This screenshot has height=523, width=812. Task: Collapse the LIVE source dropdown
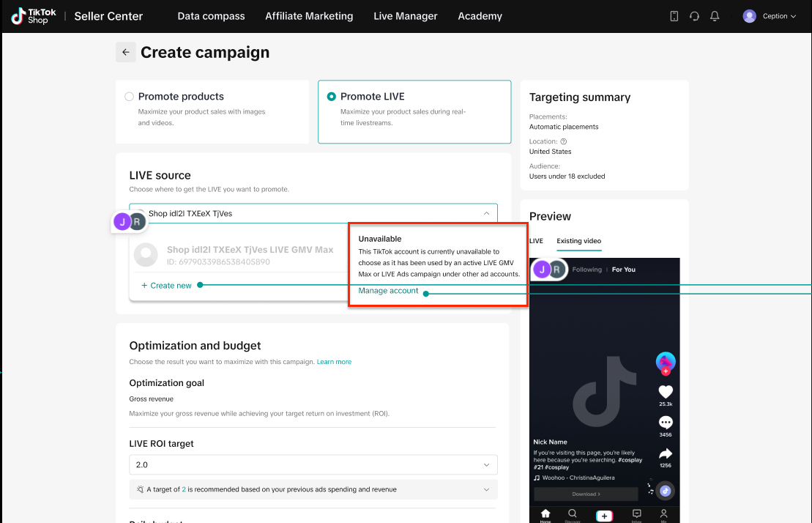tap(486, 214)
